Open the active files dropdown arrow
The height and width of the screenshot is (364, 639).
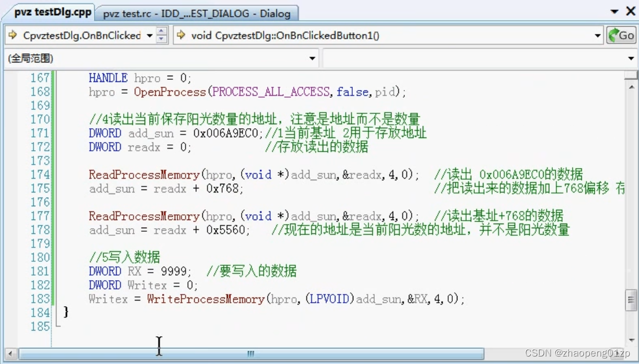(x=614, y=12)
